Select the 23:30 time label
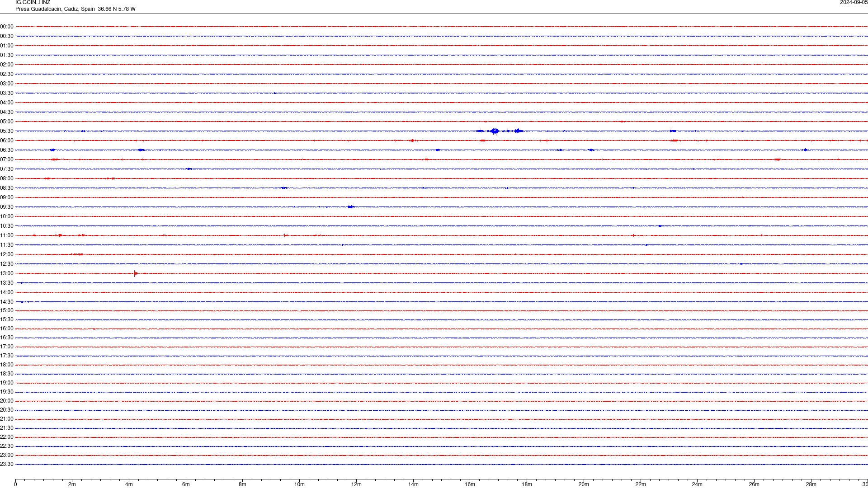The width and height of the screenshot is (868, 488). coord(7,464)
